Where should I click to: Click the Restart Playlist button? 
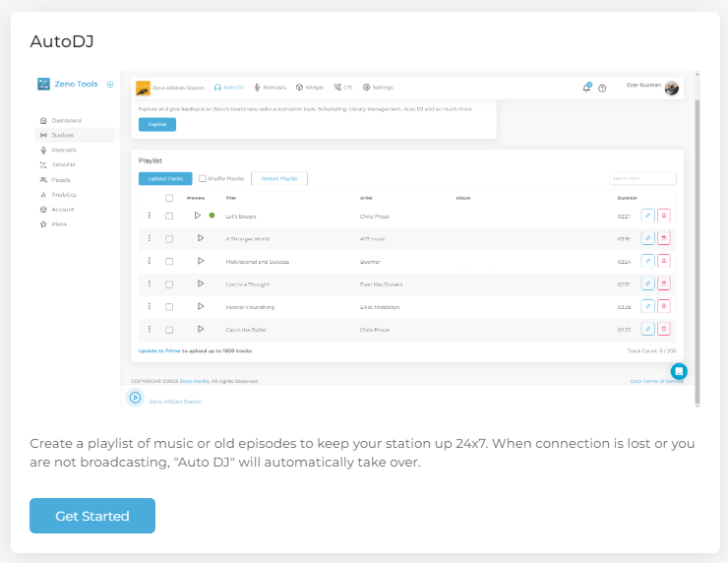click(x=279, y=178)
